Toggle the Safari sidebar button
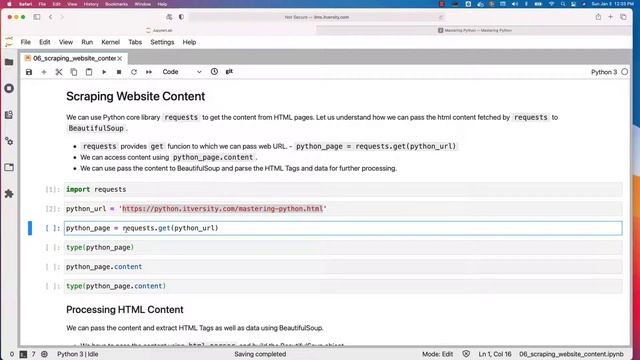The width and height of the screenshot is (640, 360). coord(37,17)
